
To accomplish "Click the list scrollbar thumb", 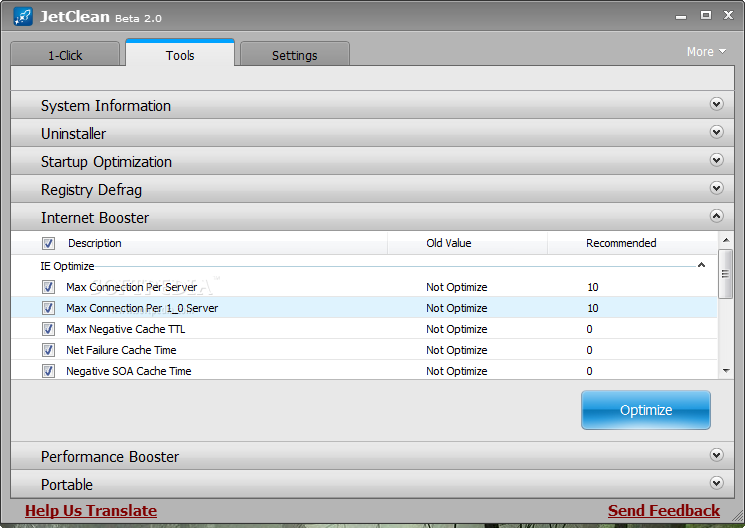I will click(725, 274).
